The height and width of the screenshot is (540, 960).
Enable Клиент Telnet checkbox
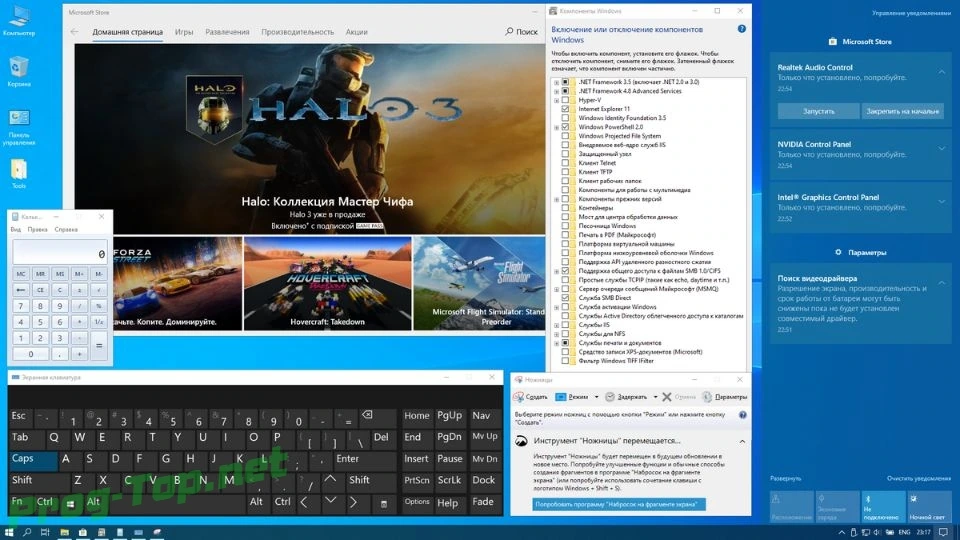565,163
